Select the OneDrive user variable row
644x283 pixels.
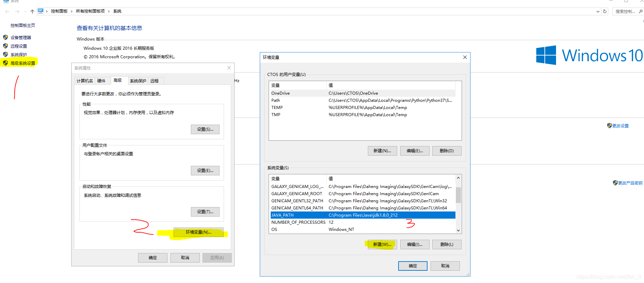click(363, 93)
